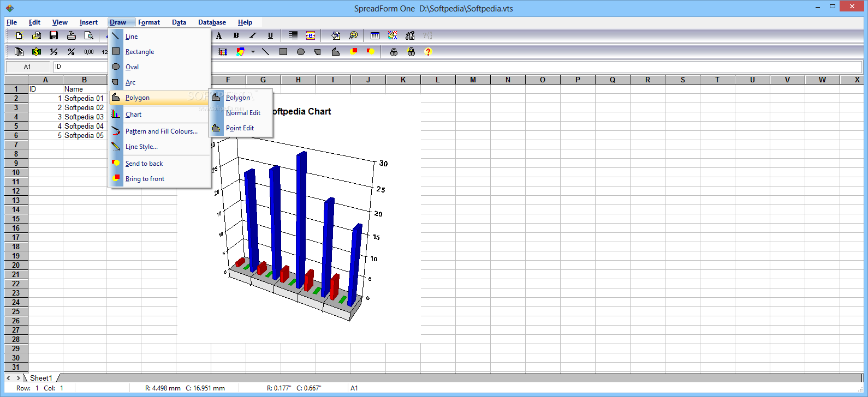Open Pattern and Fill Colours dialog
Image resolution: width=868 pixels, height=397 pixels.
click(x=160, y=131)
